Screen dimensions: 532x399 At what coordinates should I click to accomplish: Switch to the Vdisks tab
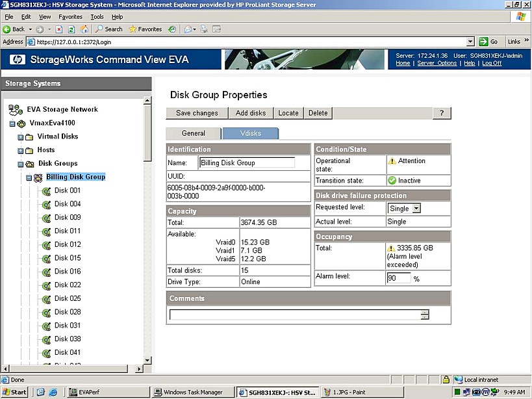tap(251, 133)
